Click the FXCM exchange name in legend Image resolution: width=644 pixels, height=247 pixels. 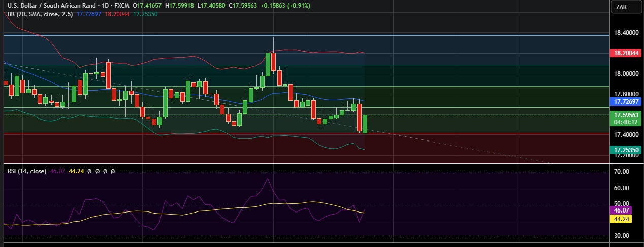[121, 5]
